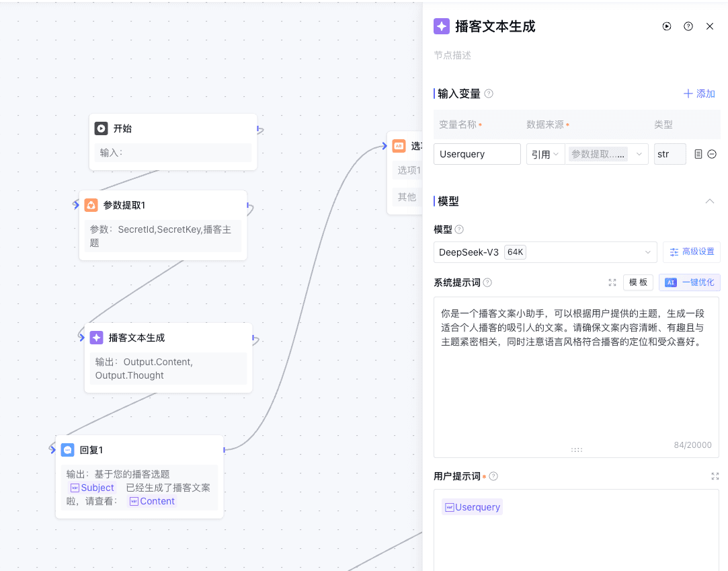Expand the 系统提示词 editor to fullscreen
Screen dimensions: 728x571
click(x=612, y=282)
